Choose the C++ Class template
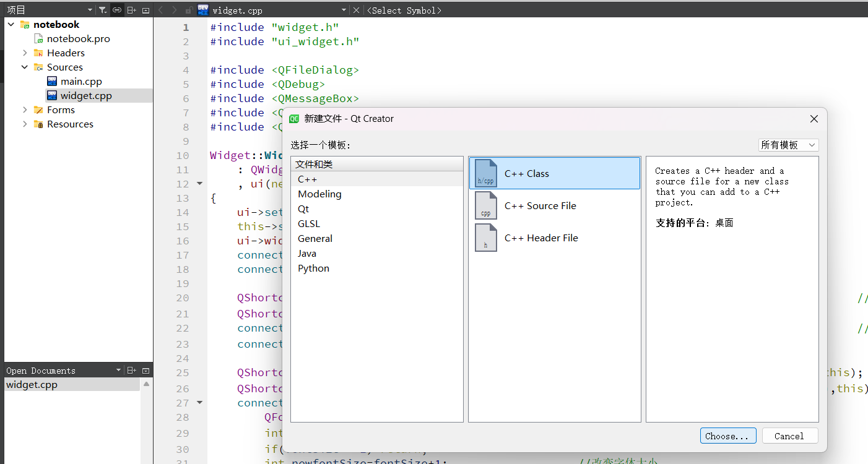The width and height of the screenshot is (868, 464). click(555, 173)
